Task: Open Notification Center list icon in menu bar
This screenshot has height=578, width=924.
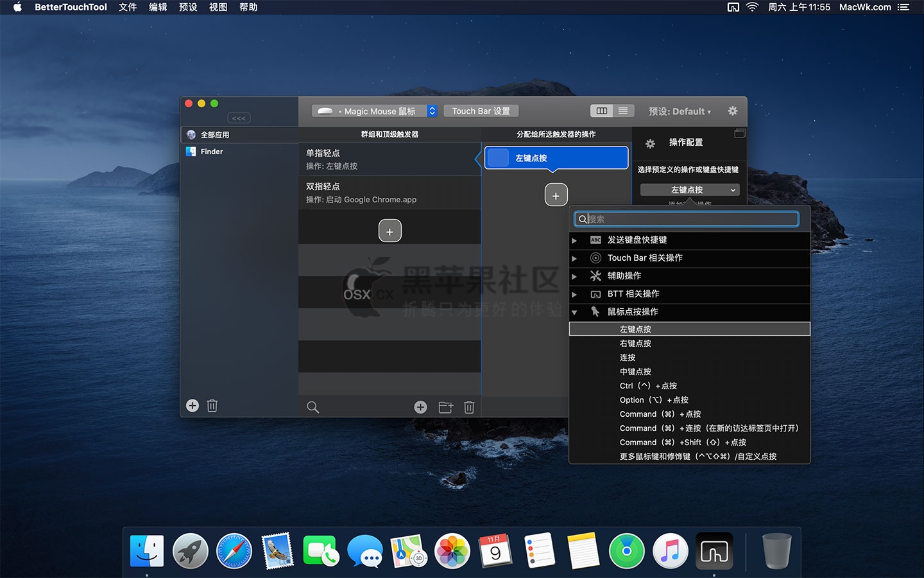Action: coord(903,7)
